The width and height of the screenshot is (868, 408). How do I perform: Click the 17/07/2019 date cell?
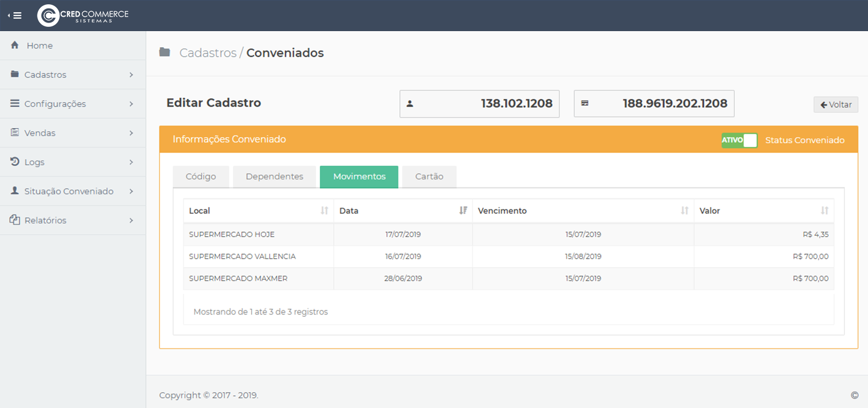(x=403, y=234)
